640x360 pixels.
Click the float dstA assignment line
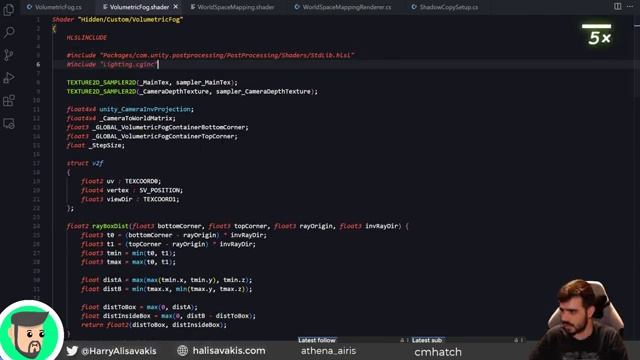coord(167,280)
